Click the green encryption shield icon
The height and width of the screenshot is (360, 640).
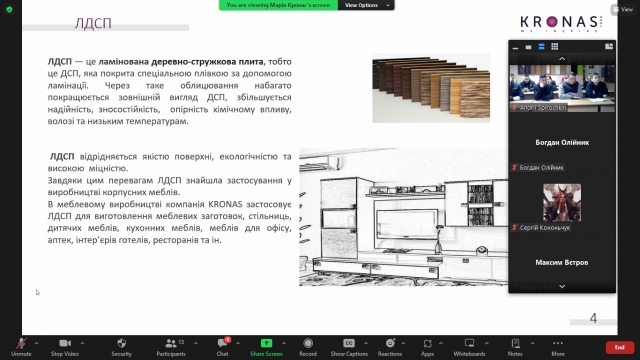9,9
